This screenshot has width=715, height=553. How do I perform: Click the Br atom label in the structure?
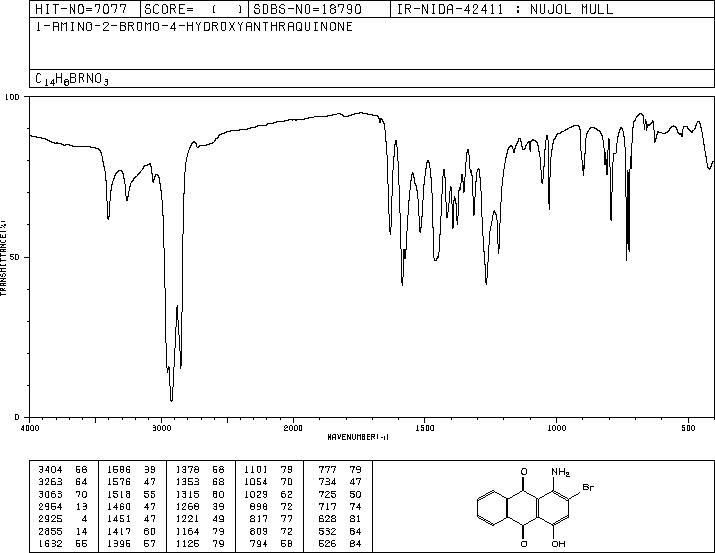click(588, 487)
